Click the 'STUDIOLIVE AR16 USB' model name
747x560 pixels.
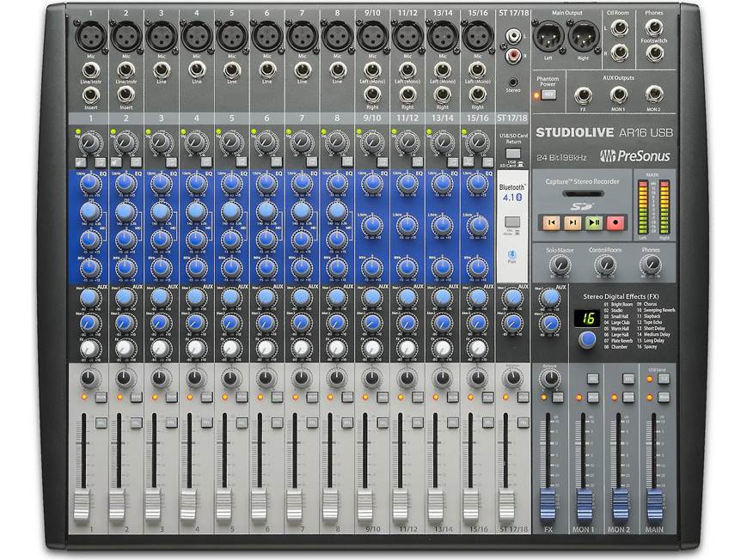click(x=604, y=132)
